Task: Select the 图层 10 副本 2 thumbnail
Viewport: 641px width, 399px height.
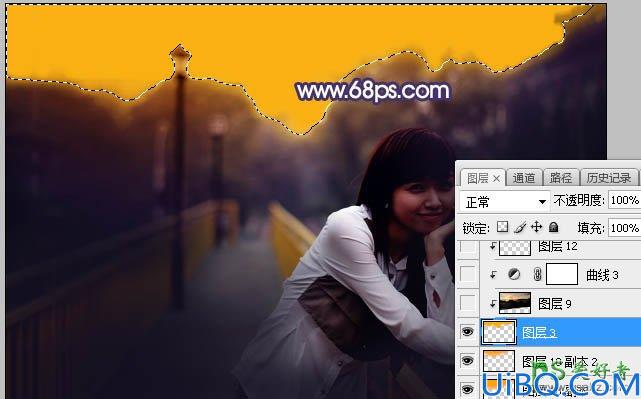Action: 499,361
